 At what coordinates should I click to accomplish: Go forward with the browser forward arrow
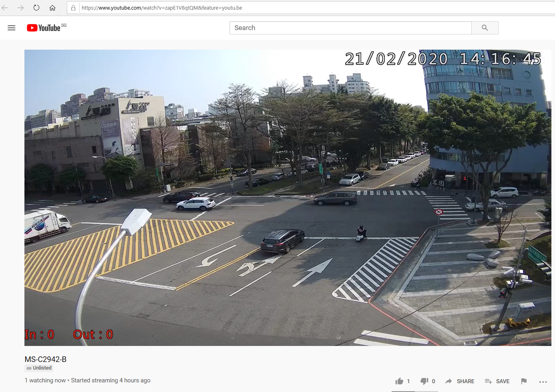point(20,8)
